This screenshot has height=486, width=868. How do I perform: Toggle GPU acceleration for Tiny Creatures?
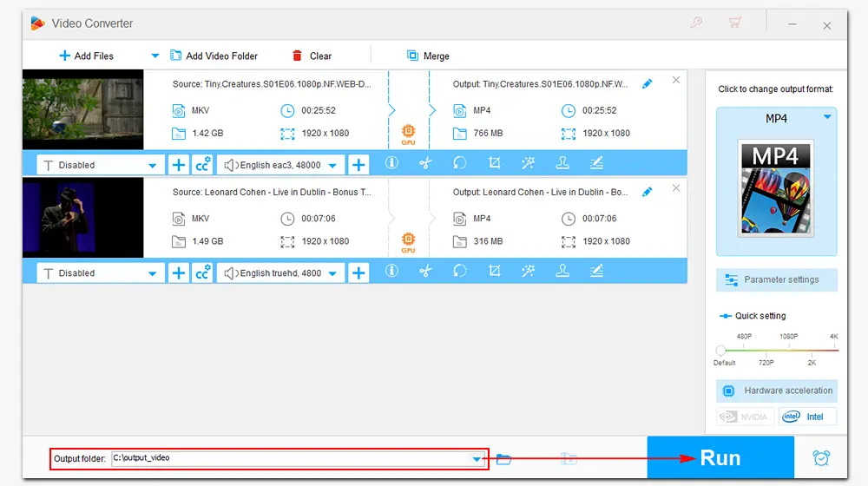tap(409, 134)
